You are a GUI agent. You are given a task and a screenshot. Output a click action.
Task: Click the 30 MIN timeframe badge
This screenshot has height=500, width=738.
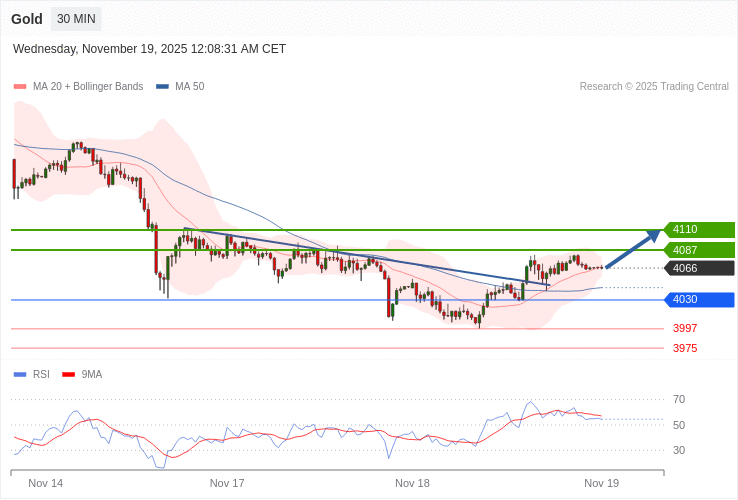(76, 19)
